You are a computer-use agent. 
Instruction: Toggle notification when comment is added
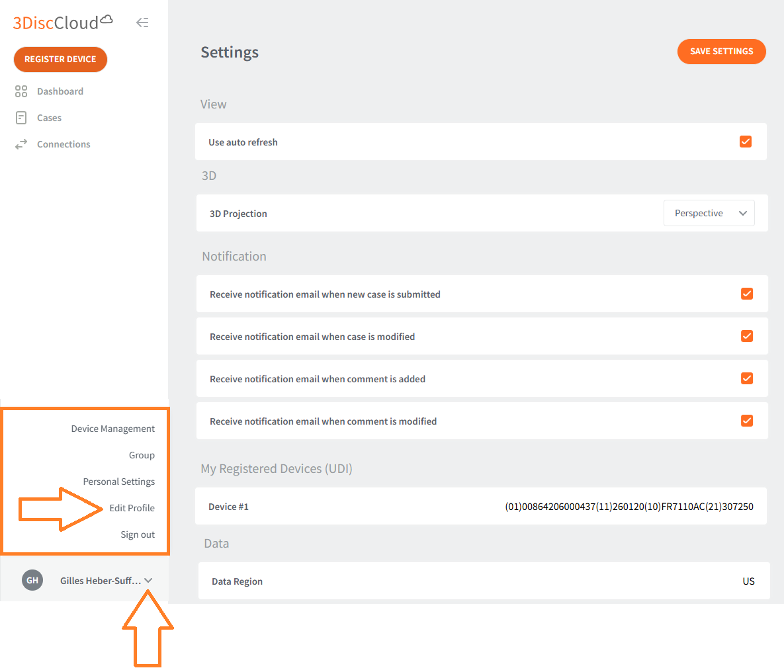point(747,378)
